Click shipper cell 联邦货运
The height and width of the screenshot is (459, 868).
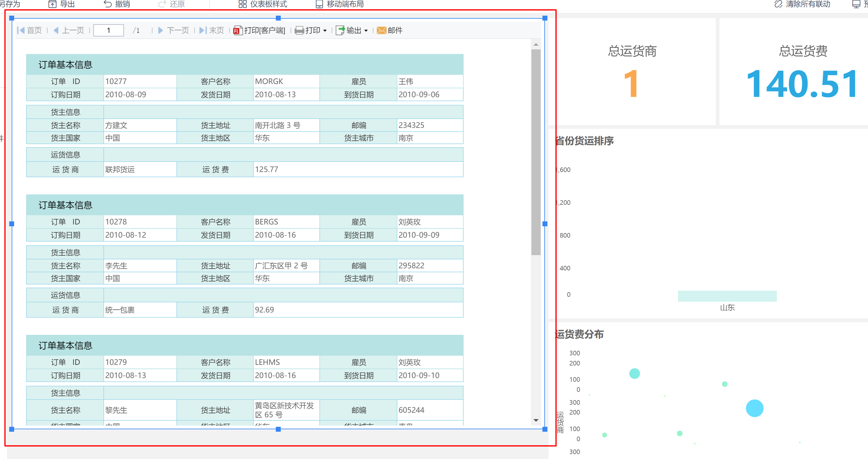pos(140,169)
